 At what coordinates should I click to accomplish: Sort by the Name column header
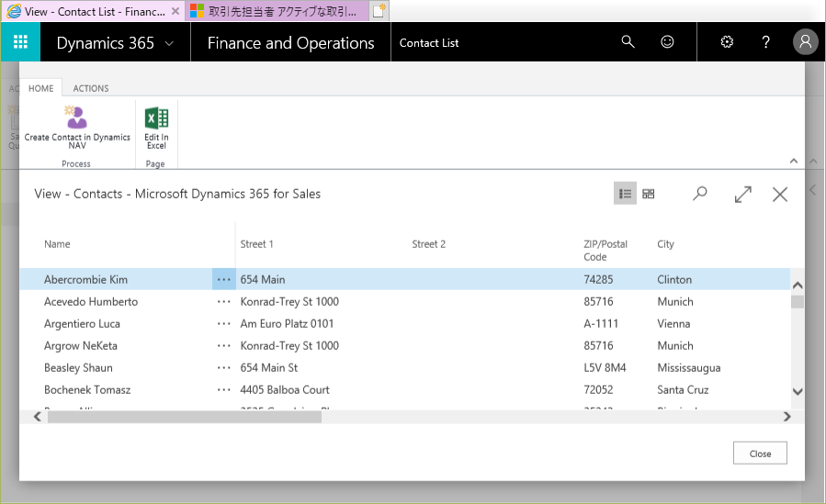pyautogui.click(x=57, y=244)
